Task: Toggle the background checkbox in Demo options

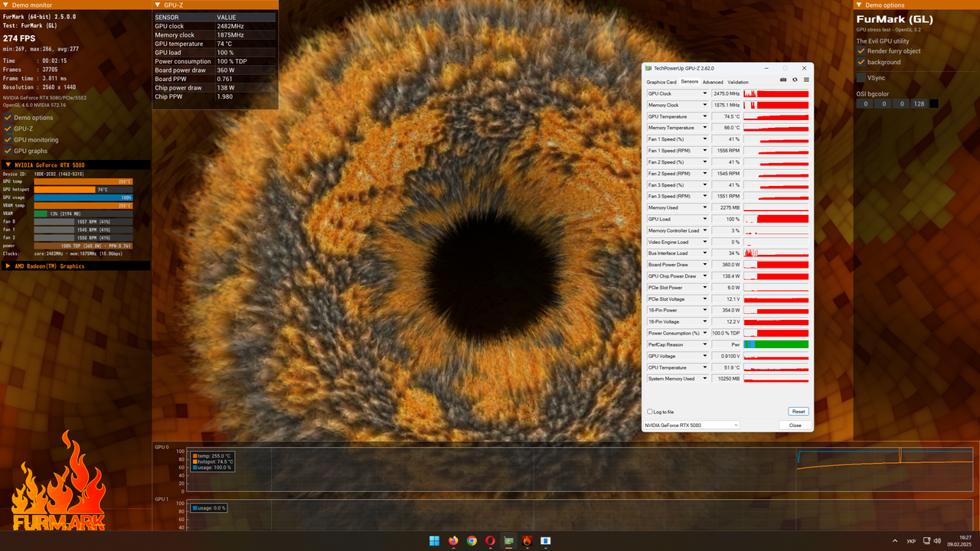Action: point(861,62)
